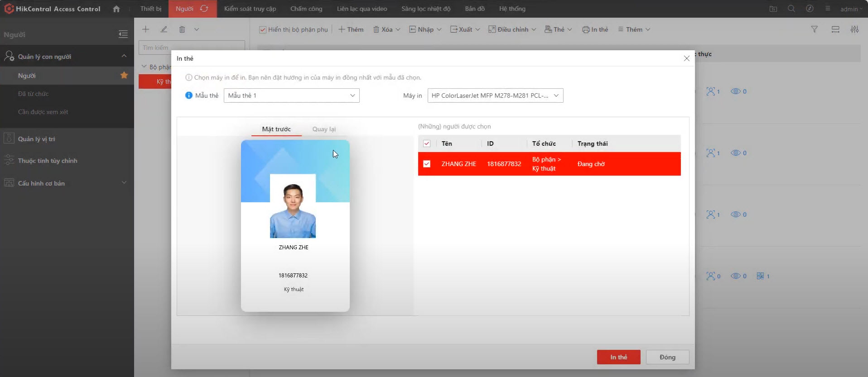Click the search magnifier icon in header
Screen dimensions: 868x377
point(791,9)
